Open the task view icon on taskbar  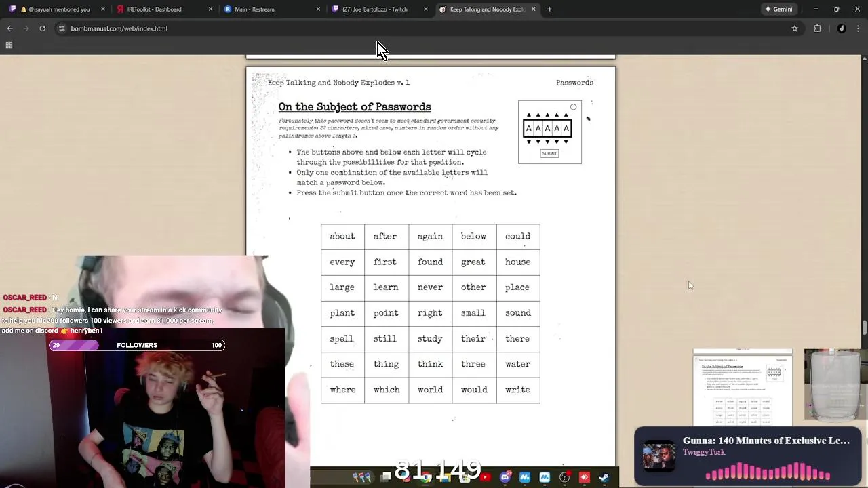[385, 477]
